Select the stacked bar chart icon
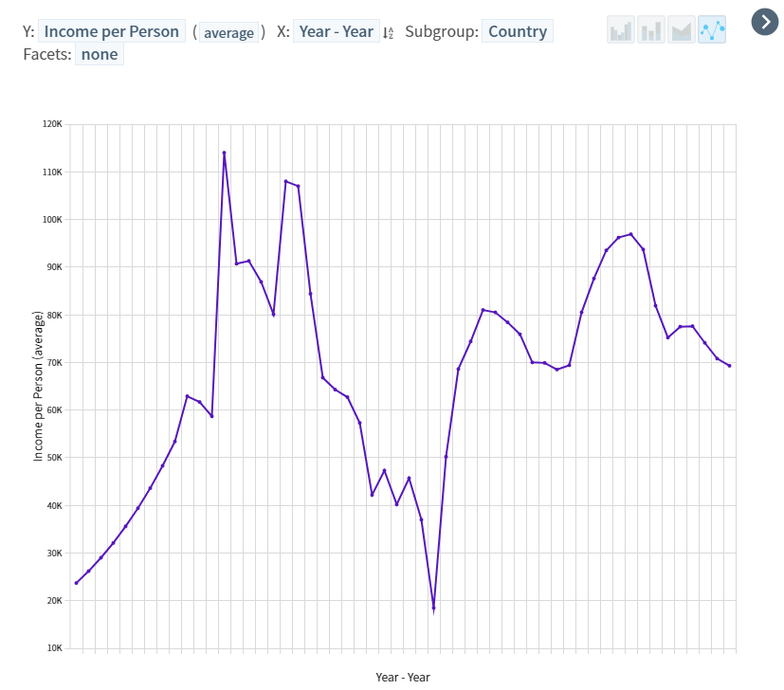The width and height of the screenshot is (784, 690). click(x=651, y=30)
